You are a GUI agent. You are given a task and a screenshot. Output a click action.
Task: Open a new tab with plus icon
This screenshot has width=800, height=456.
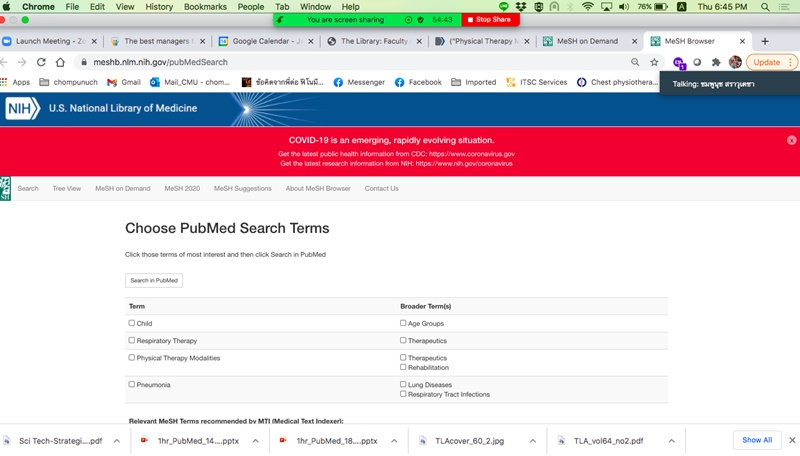coord(765,41)
